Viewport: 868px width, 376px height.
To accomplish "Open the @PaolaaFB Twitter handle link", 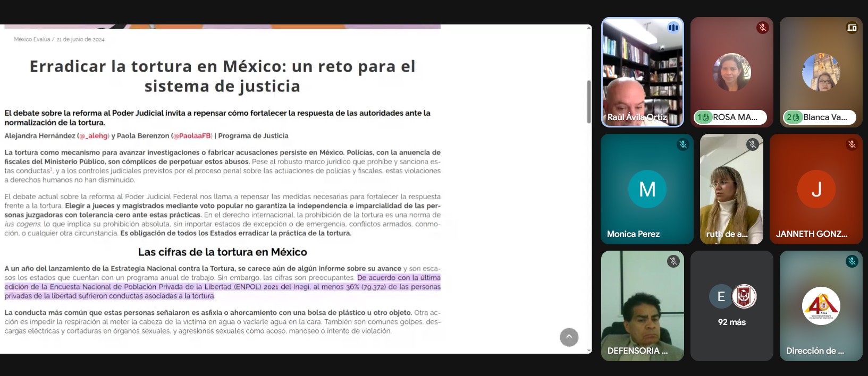I will 192,136.
